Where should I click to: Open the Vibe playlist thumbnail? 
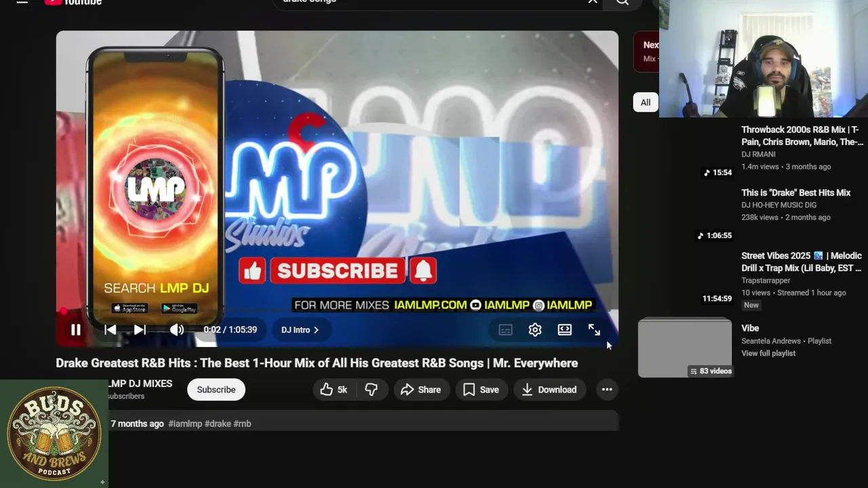685,348
